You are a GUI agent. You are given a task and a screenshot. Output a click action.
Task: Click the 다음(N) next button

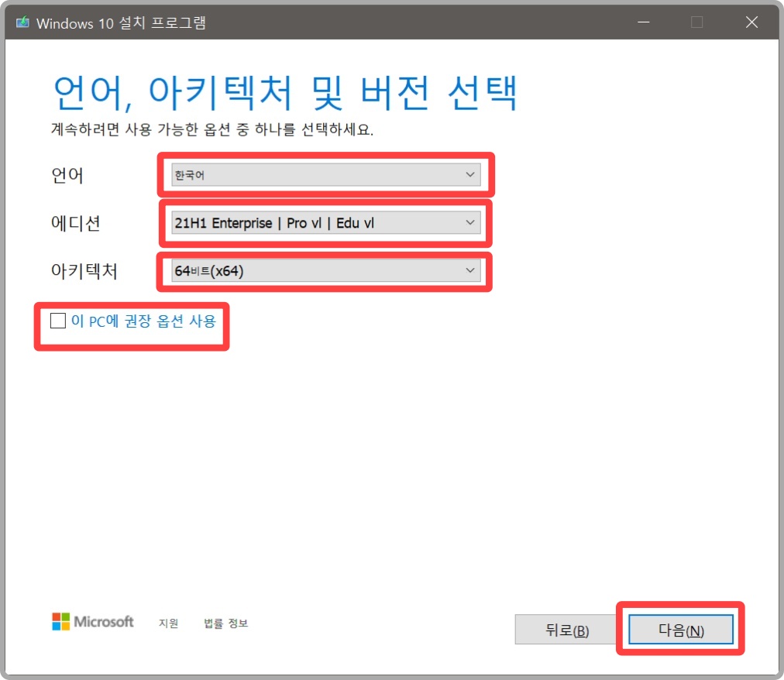[x=680, y=629]
